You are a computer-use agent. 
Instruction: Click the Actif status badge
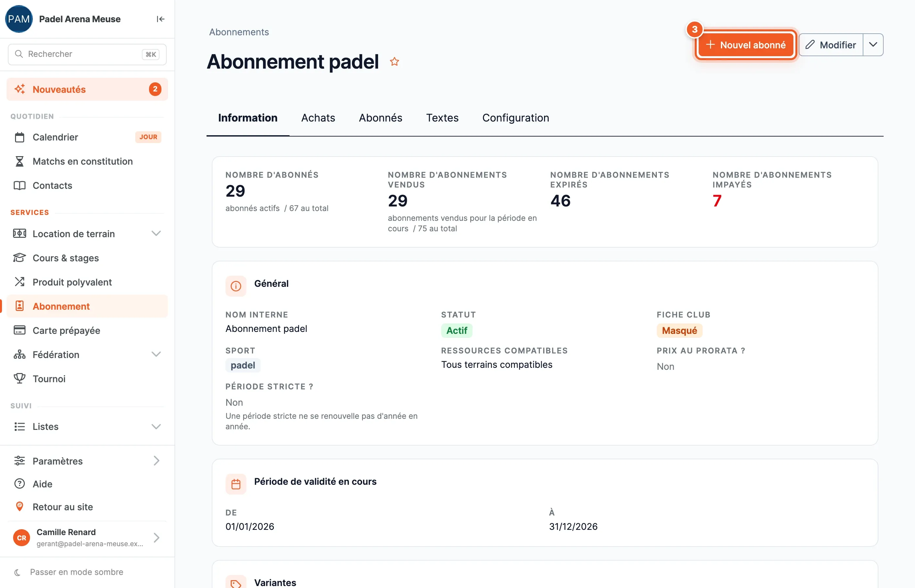457,331
